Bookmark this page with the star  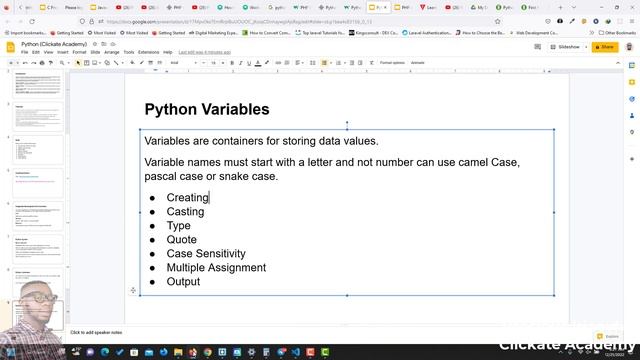[x=497, y=22]
